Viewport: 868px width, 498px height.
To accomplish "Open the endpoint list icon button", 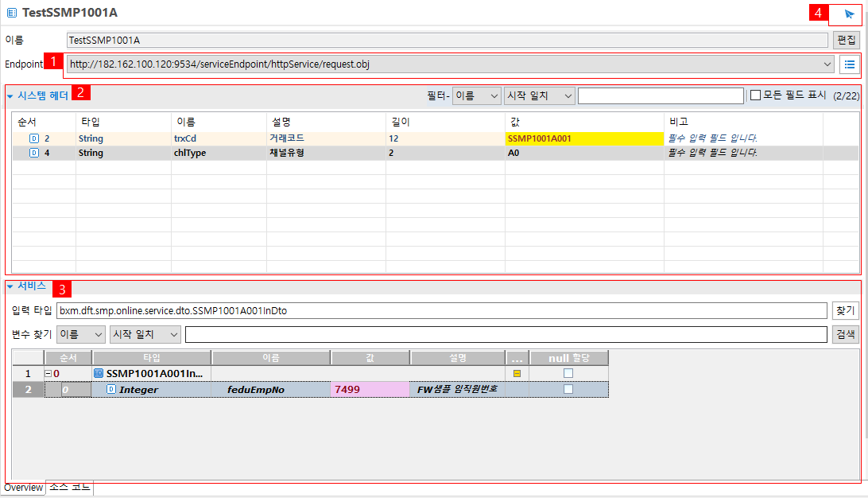I will [x=849, y=64].
